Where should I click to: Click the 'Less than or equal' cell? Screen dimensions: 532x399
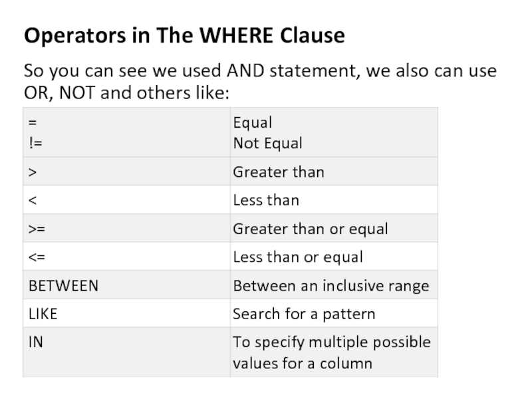(x=297, y=257)
